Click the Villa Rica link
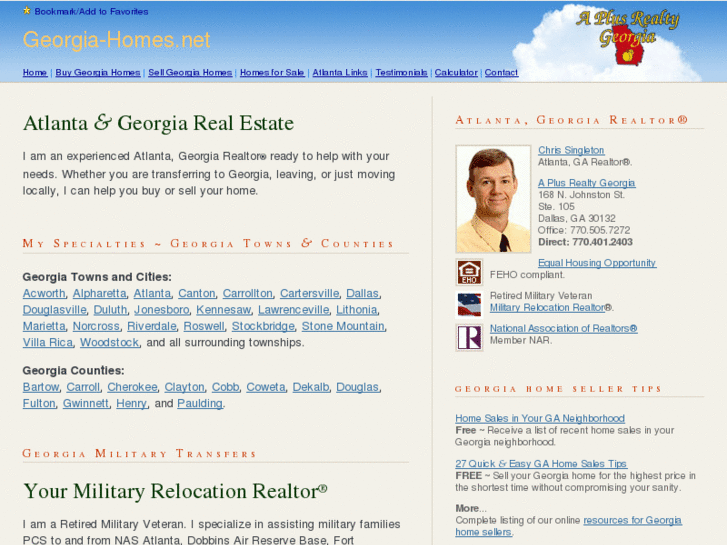Viewport: 727px width, 545px height. pyautogui.click(x=48, y=342)
